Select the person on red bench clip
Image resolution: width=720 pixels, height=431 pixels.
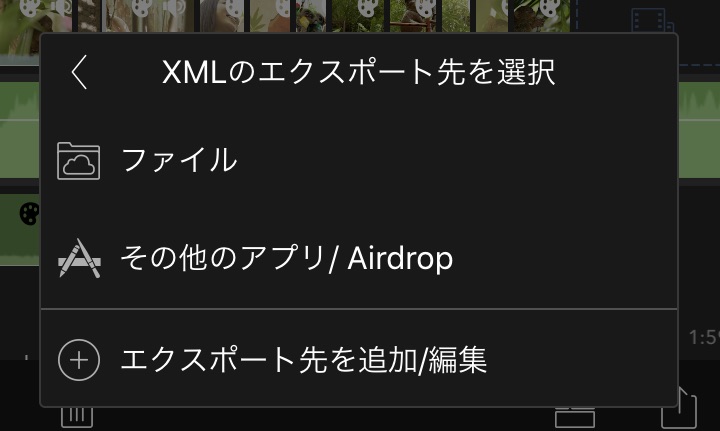(x=413, y=16)
